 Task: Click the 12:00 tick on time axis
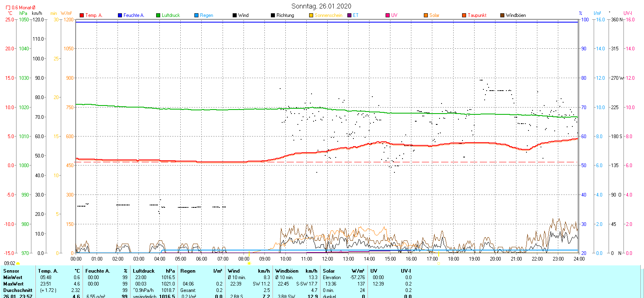pos(328,259)
